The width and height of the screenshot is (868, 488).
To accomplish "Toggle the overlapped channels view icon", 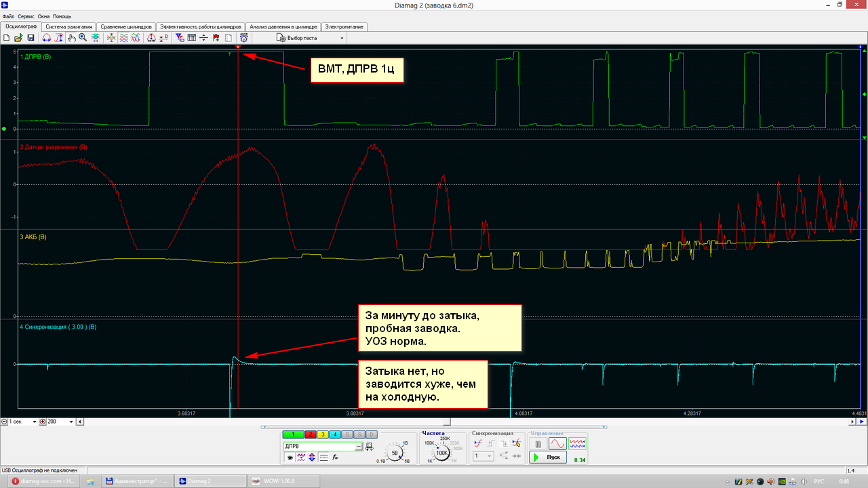I will pos(136,38).
